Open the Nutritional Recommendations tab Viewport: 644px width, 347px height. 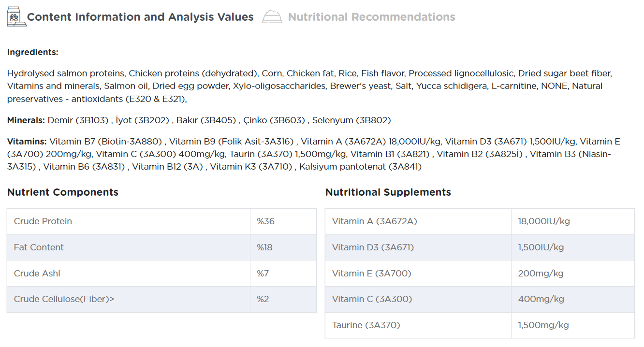(371, 17)
